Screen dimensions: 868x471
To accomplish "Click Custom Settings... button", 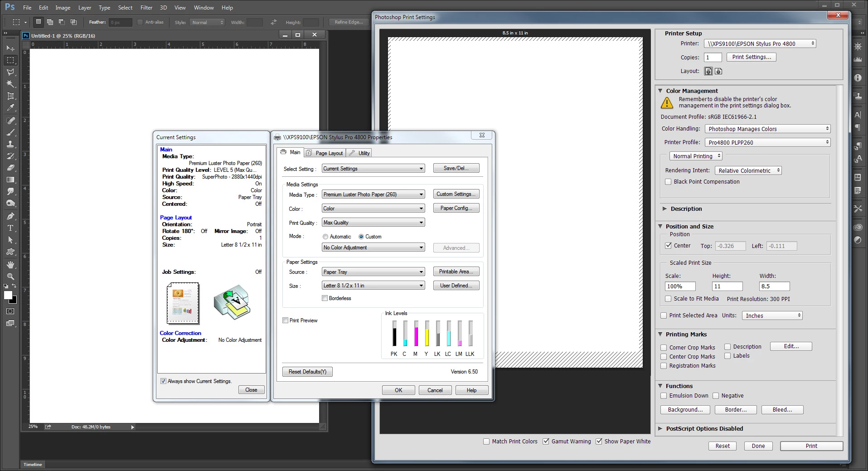I will 456,194.
